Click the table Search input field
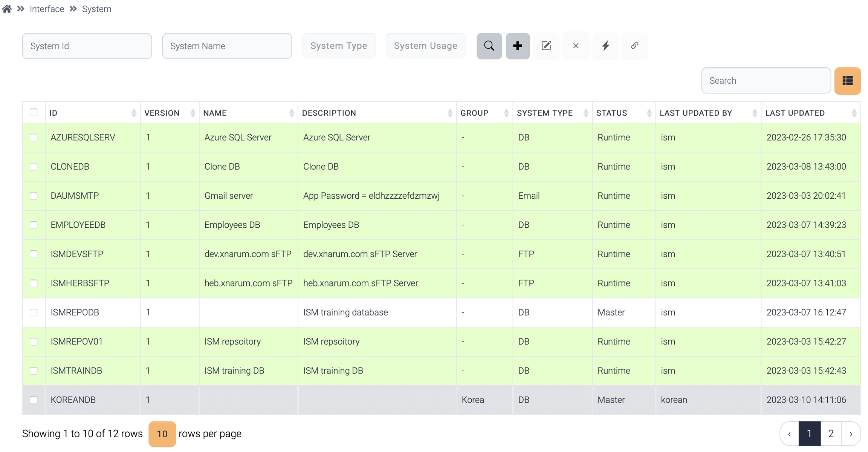This screenshot has width=868, height=452. 766,81
